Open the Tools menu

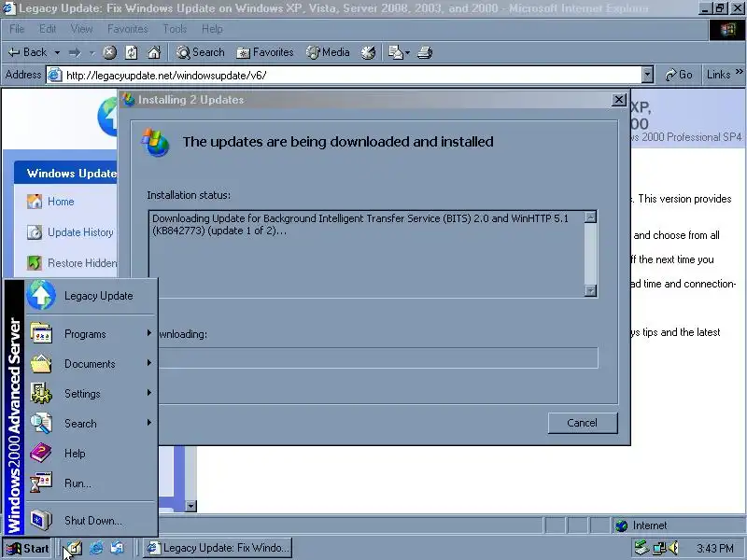pyautogui.click(x=175, y=29)
